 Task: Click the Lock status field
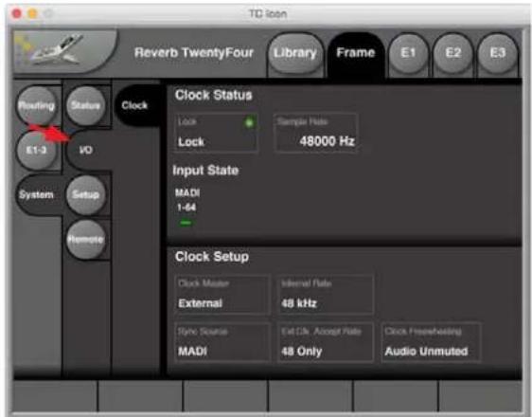216,133
